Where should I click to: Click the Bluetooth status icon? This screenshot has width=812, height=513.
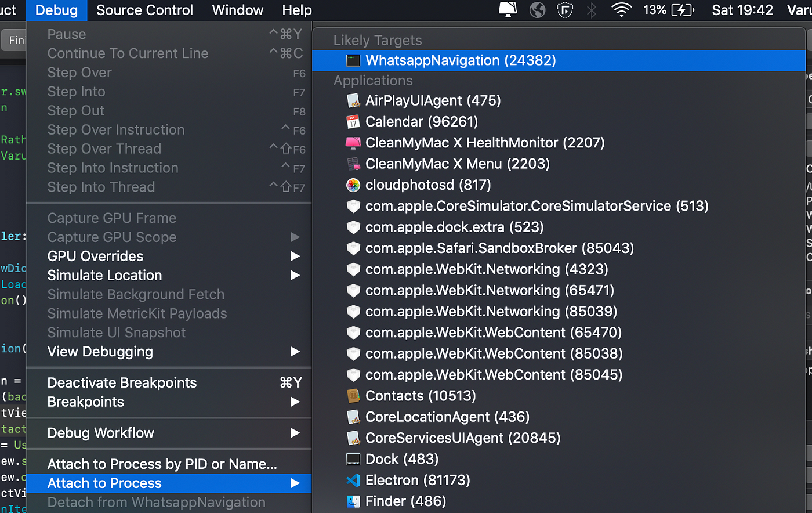(592, 10)
